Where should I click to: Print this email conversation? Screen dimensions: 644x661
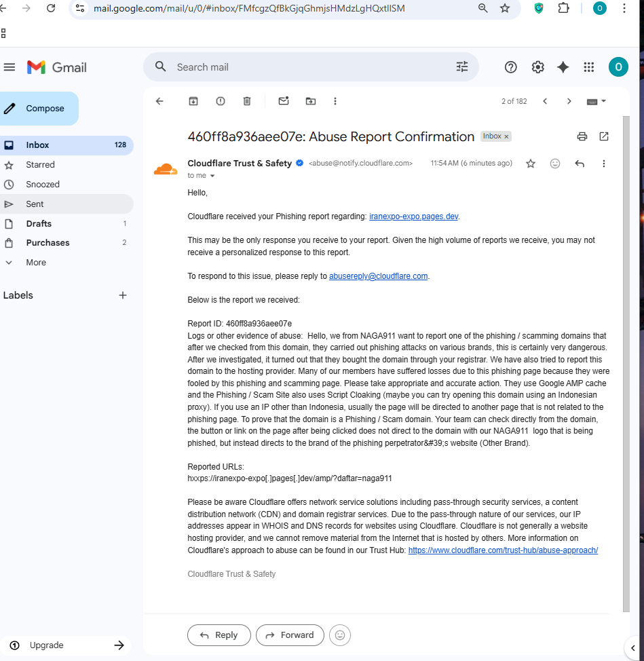click(x=582, y=136)
